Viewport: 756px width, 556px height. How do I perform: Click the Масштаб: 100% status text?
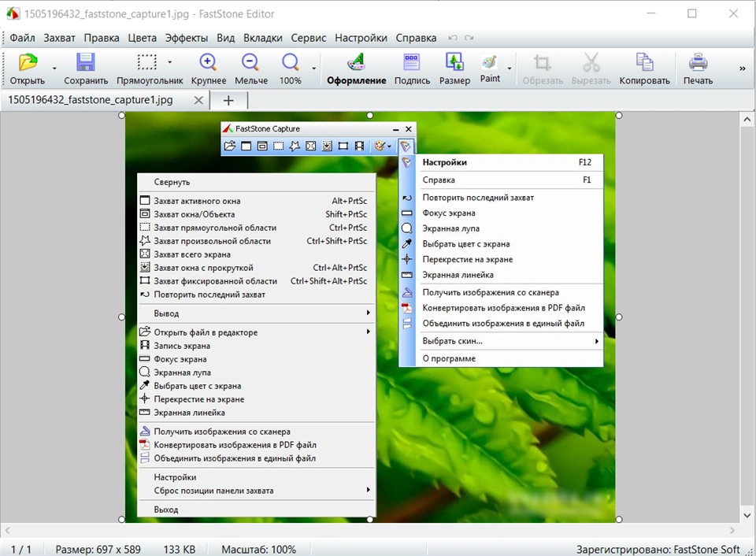coord(259,549)
